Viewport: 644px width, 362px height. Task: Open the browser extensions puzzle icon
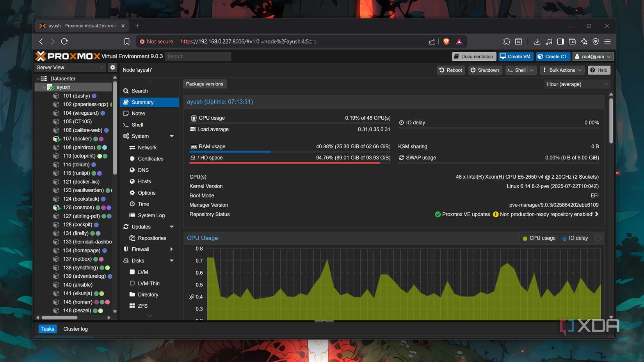pos(506,41)
